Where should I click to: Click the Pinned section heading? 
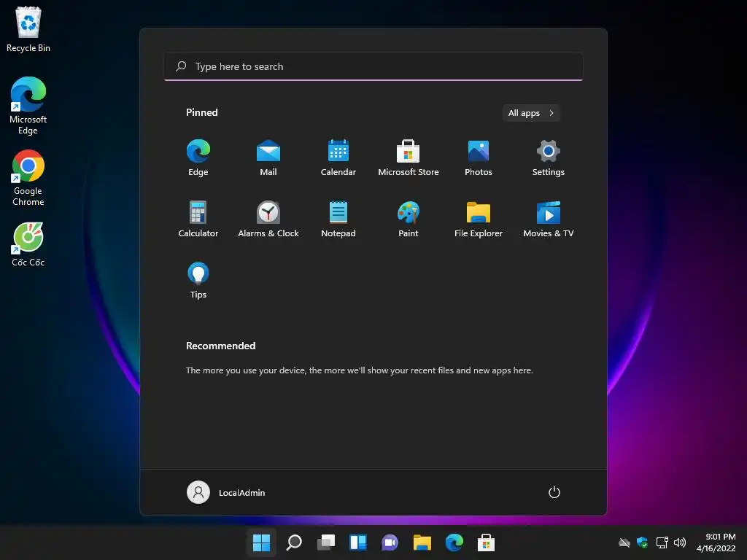click(x=202, y=112)
